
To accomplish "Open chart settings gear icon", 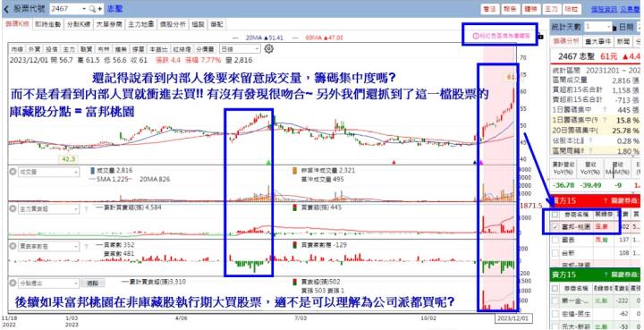I will 269,49.
